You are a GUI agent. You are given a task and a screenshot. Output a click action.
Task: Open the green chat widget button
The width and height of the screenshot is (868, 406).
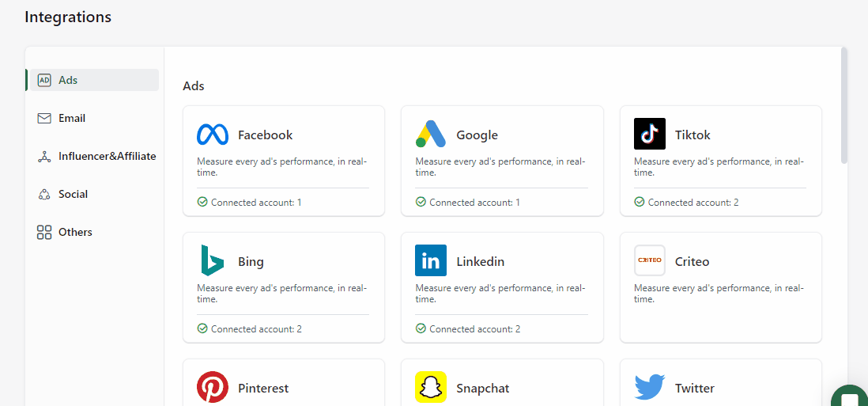point(851,397)
